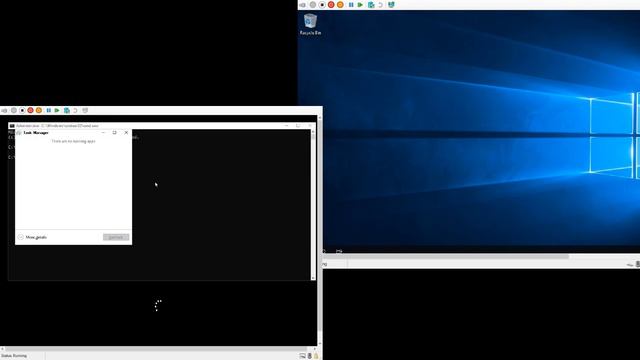Click Turn Off icon in left VM toolbar
The image size is (640, 360).
[x=22, y=111]
